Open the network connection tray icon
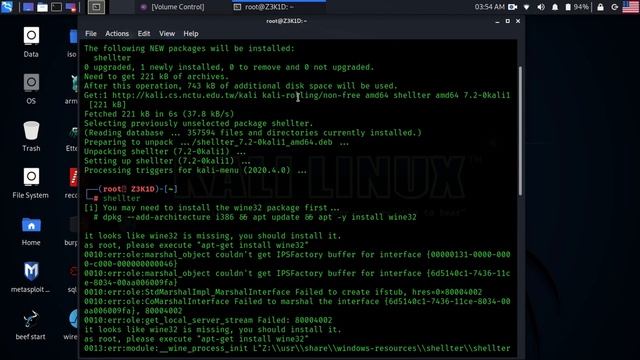Viewport: 640px width, 360px height. (527, 7)
